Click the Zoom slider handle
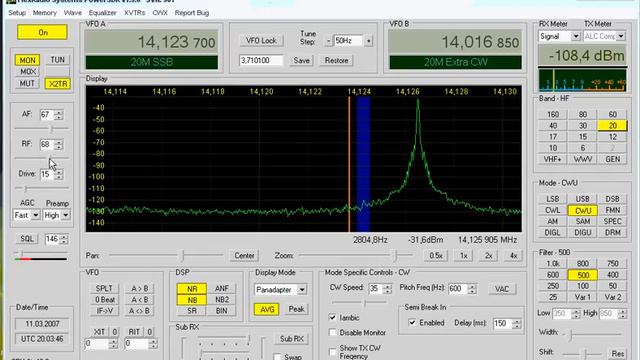The width and height of the screenshot is (640, 360). click(395, 256)
